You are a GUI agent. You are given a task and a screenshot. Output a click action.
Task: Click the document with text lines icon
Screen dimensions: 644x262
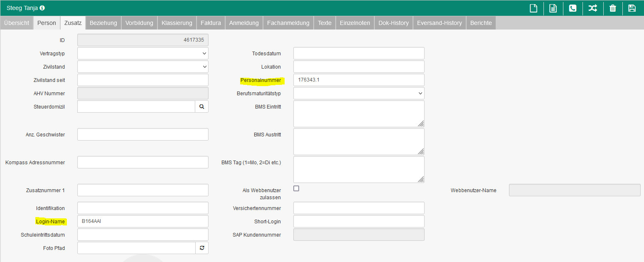click(x=553, y=8)
